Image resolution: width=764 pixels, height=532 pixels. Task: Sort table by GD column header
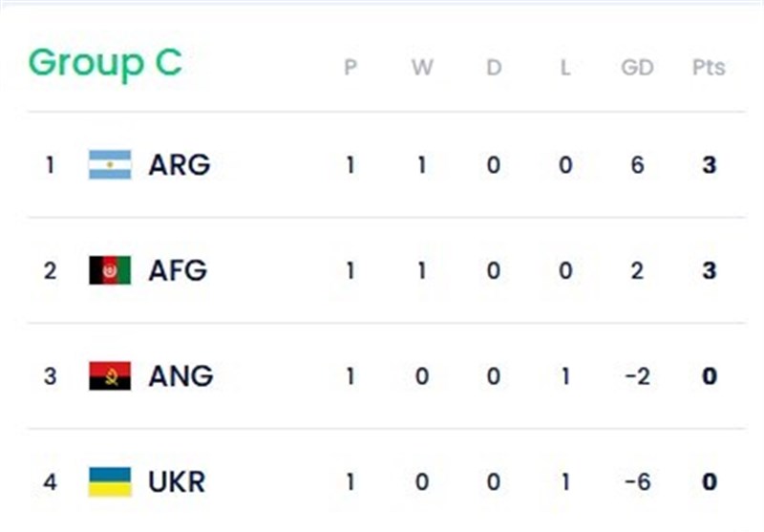coord(637,68)
